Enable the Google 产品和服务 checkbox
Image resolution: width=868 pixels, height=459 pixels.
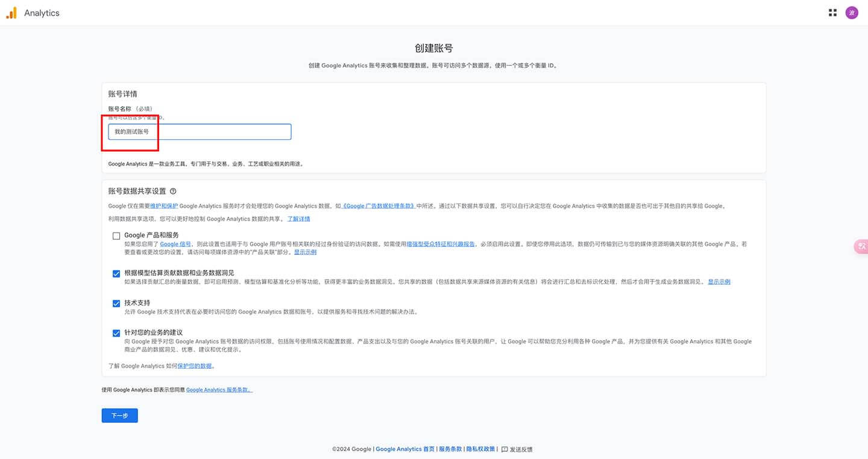(x=116, y=236)
